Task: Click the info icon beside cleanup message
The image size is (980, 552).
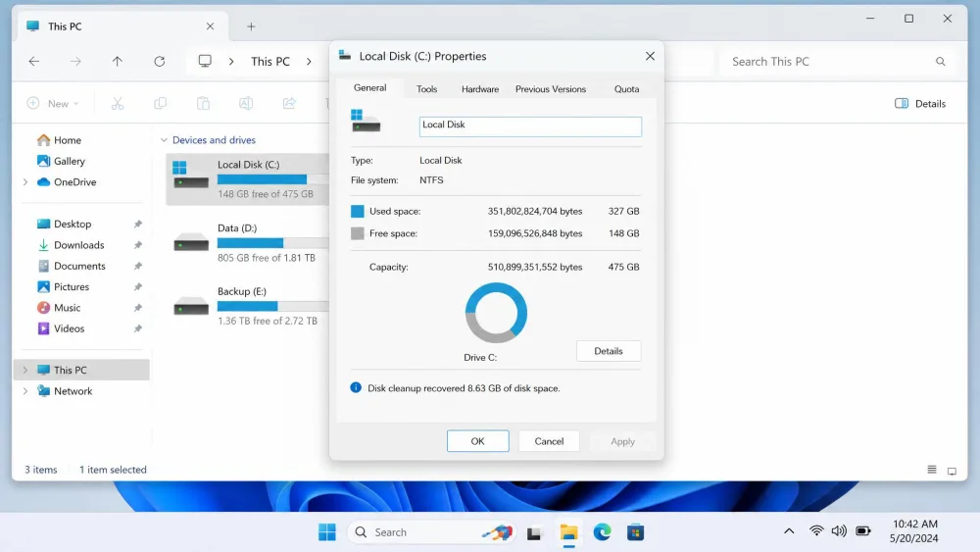Action: pyautogui.click(x=356, y=387)
